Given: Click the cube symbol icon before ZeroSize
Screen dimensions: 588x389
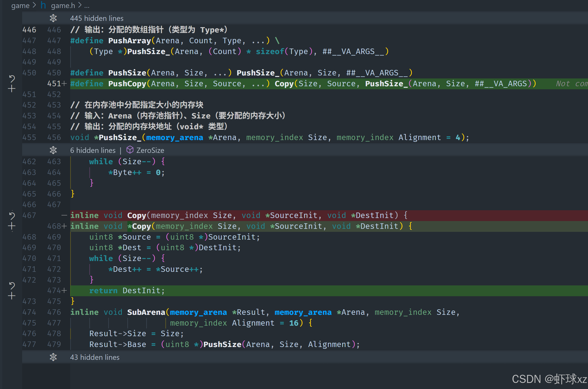Looking at the screenshot, I should 130,150.
